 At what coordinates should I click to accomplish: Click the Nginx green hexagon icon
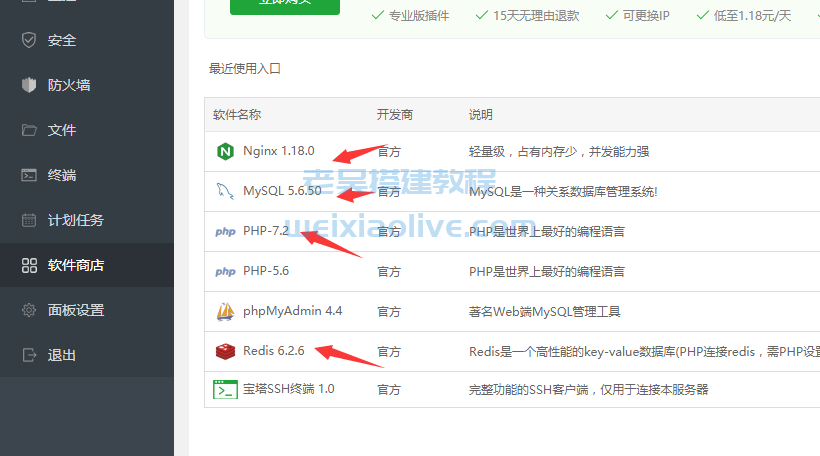(x=225, y=152)
